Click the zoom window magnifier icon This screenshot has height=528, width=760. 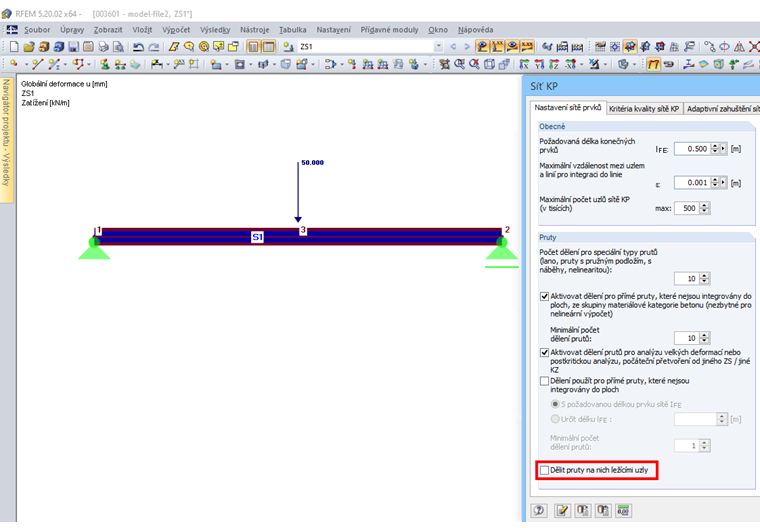[x=459, y=64]
